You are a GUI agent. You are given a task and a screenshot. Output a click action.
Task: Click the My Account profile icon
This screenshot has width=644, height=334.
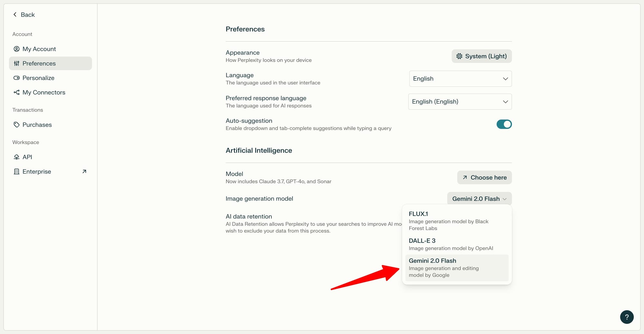pos(16,49)
